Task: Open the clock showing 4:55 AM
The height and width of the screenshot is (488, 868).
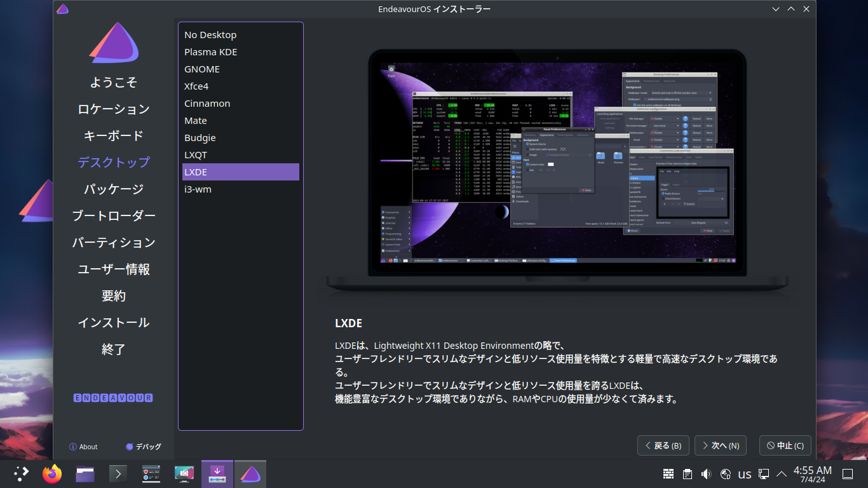Action: pos(813,474)
